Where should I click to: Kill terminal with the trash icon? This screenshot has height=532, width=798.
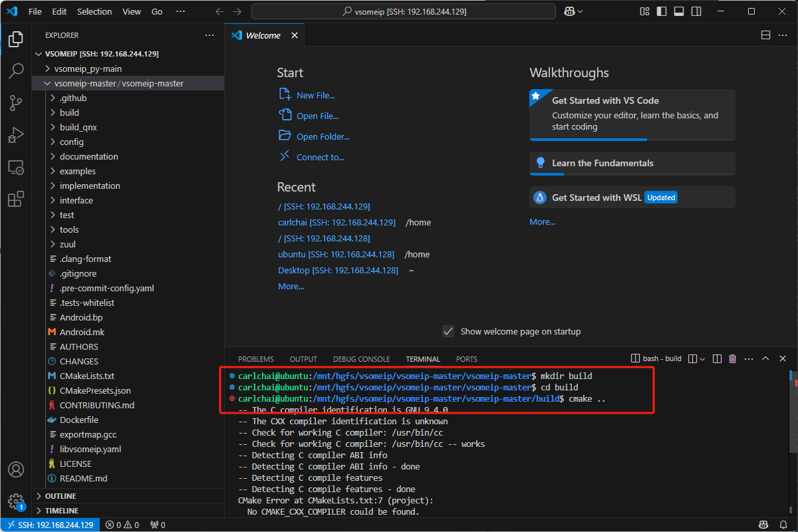point(733,358)
